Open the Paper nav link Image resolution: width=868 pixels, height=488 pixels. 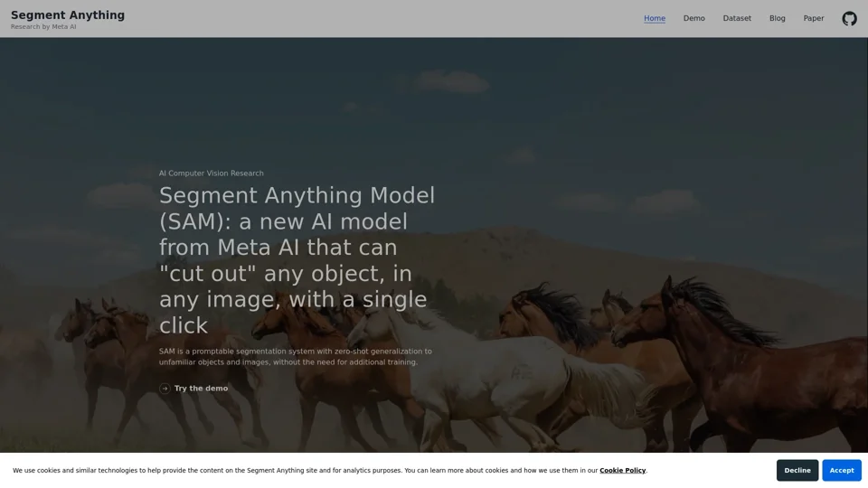(x=813, y=18)
